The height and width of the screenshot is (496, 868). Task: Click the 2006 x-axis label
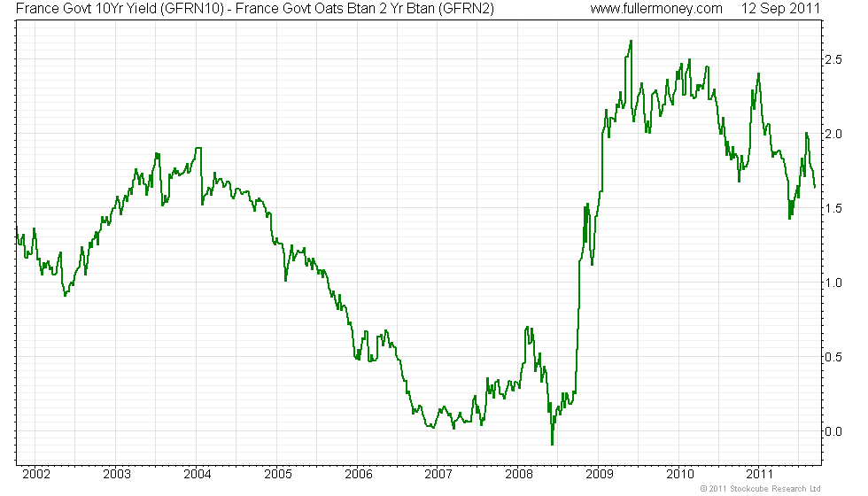[359, 474]
